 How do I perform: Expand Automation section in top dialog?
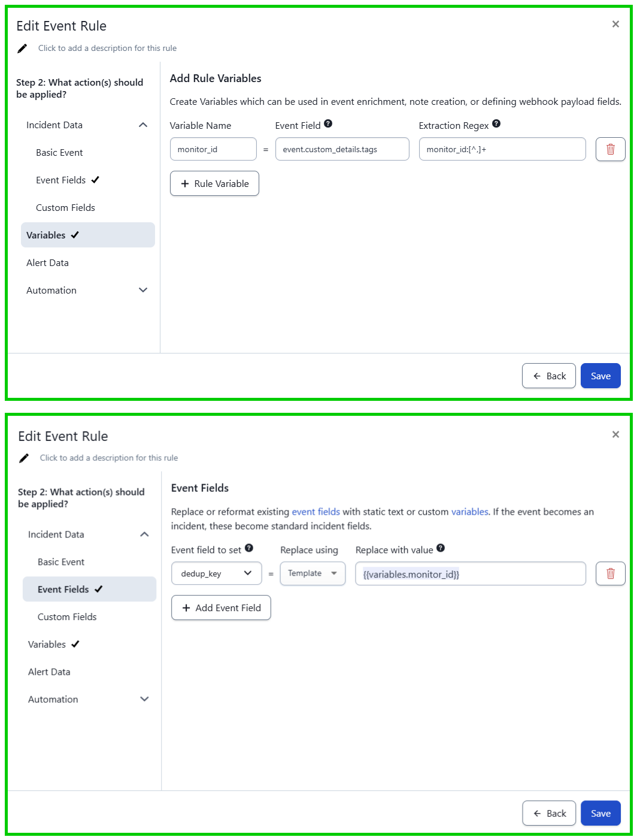tap(143, 290)
